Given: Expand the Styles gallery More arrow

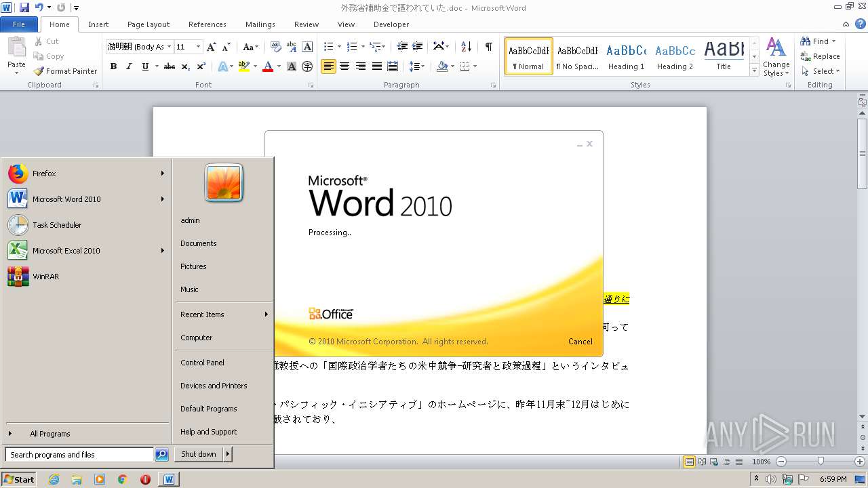Looking at the screenshot, I should click(754, 70).
